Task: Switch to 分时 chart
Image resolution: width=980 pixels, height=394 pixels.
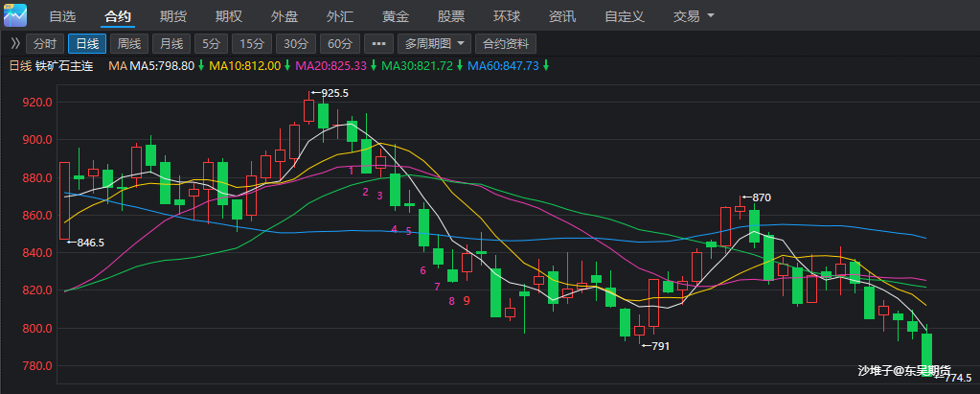Action: pos(45,44)
